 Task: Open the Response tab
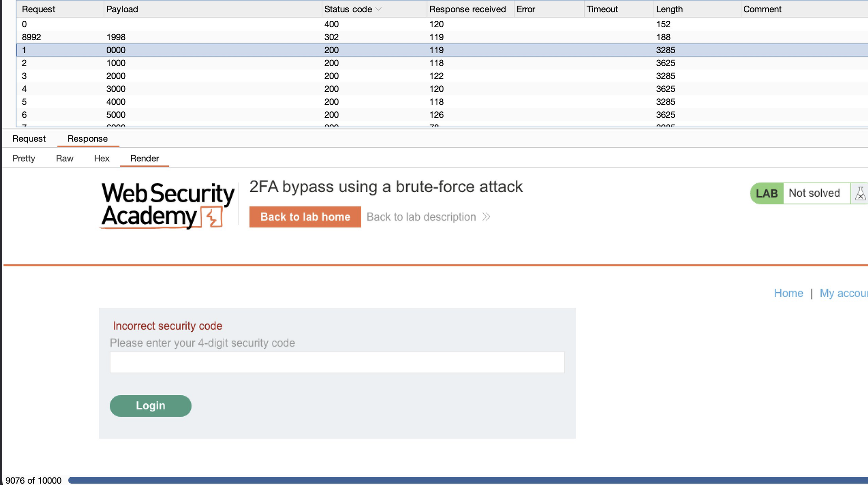click(x=87, y=139)
